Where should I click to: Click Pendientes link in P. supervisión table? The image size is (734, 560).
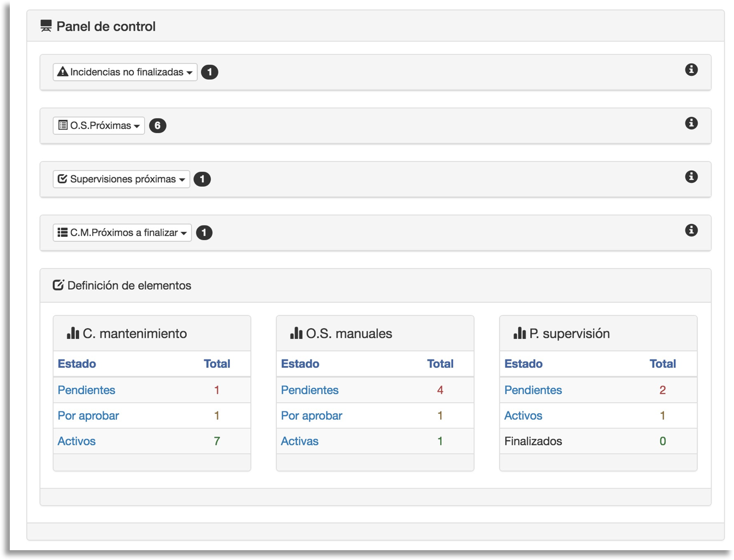tap(532, 390)
